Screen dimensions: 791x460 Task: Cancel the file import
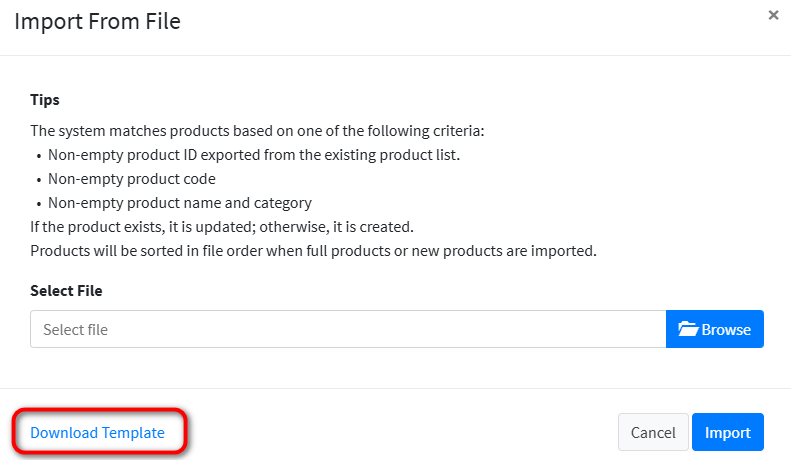pos(653,433)
